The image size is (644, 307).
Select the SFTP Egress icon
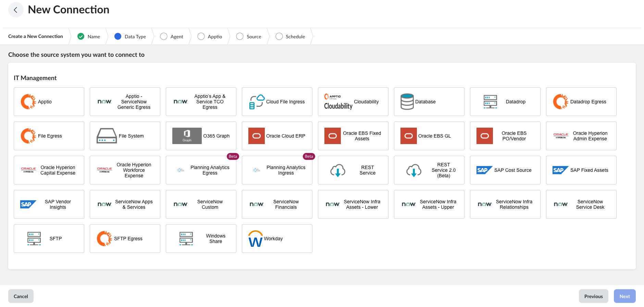(104, 239)
